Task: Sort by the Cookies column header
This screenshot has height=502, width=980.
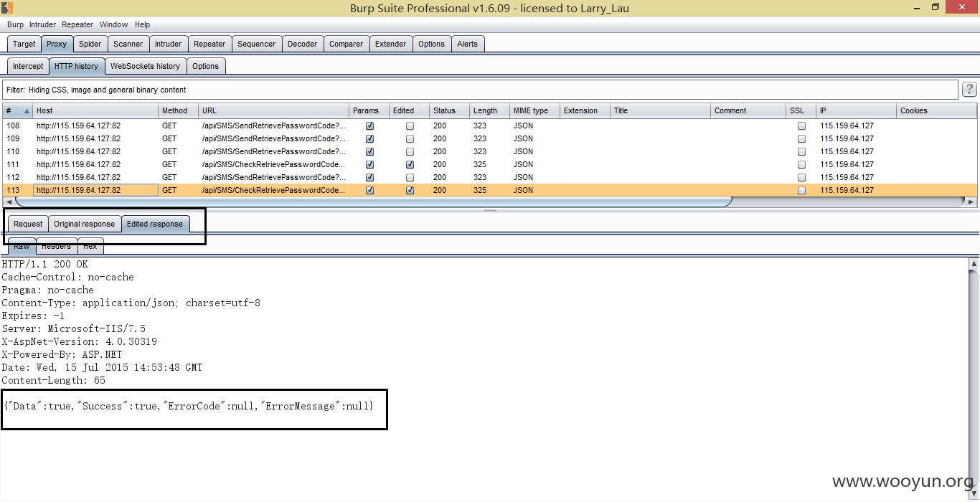Action: pos(937,110)
